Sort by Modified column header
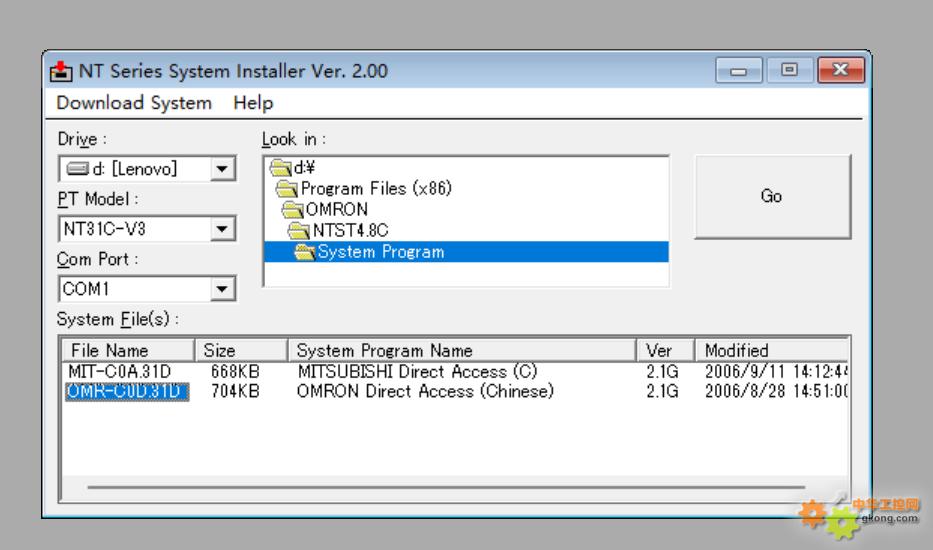The width and height of the screenshot is (933, 550). [736, 350]
